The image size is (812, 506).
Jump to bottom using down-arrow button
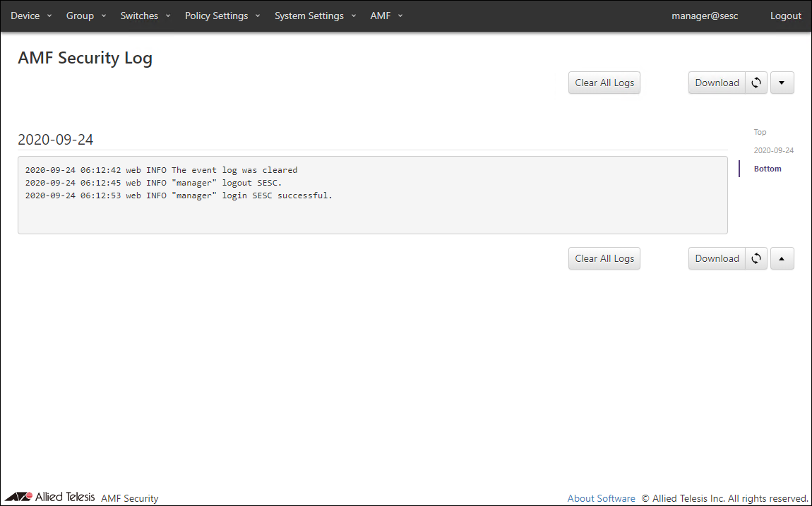coord(782,83)
